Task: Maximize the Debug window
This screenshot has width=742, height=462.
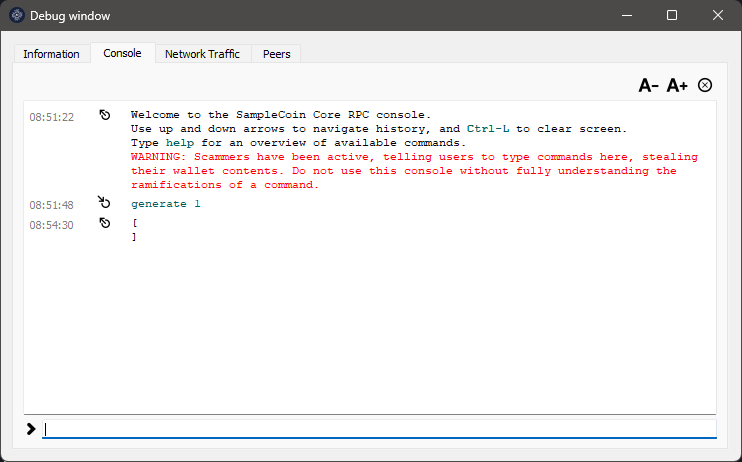Action: (672, 16)
